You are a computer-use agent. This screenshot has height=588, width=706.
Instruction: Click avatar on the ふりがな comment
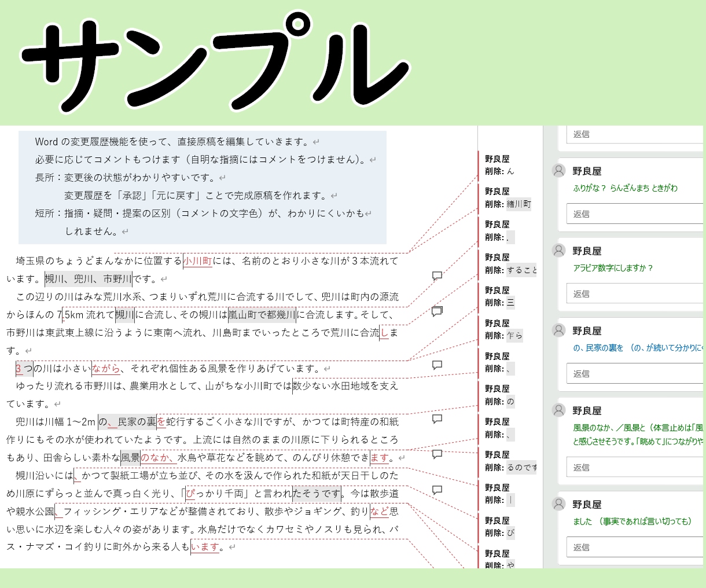click(558, 170)
